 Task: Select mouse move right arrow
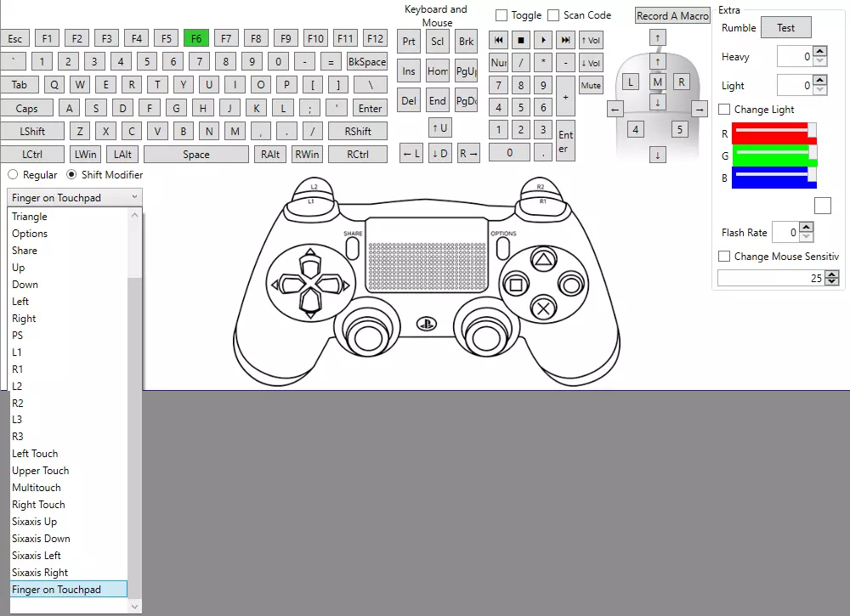(700, 110)
